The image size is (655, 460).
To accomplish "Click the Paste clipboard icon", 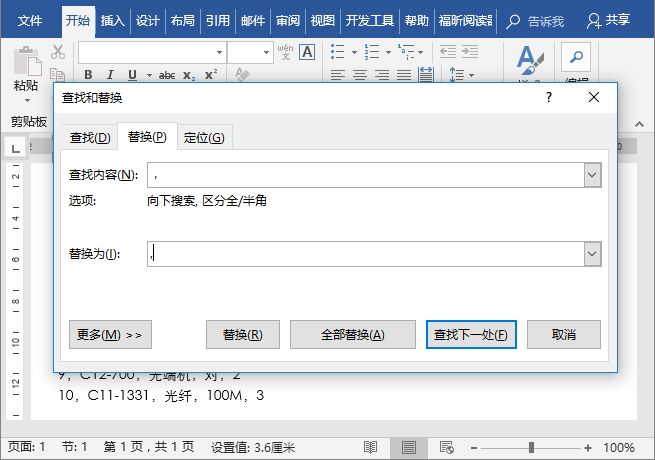I will tap(27, 61).
